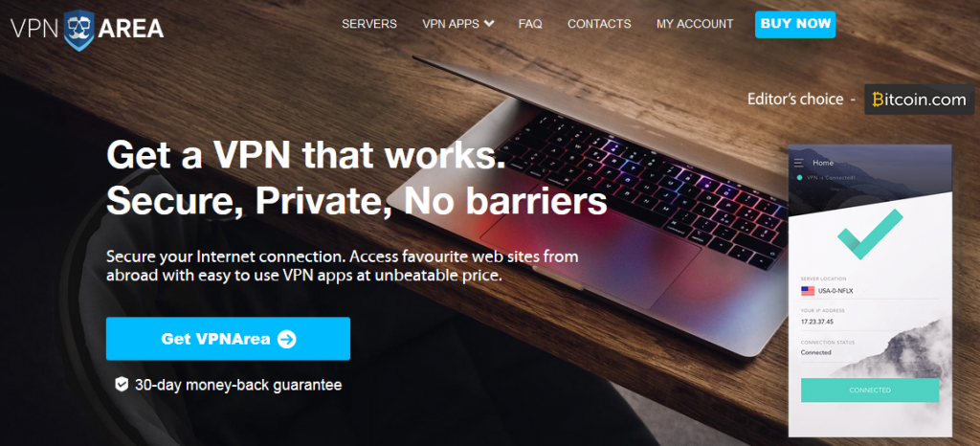Viewport: 980px width, 446px height.
Task: Open the USA-0-NFLX server location selector
Action: (x=870, y=290)
